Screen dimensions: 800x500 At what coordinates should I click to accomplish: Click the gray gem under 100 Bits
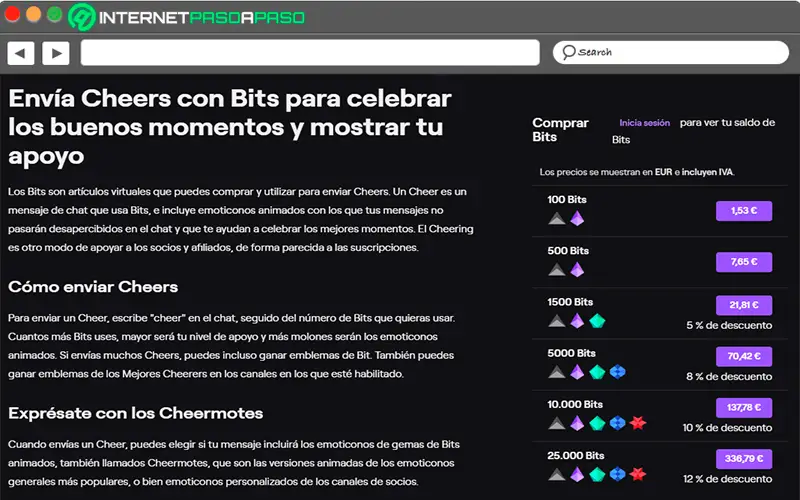pos(557,219)
